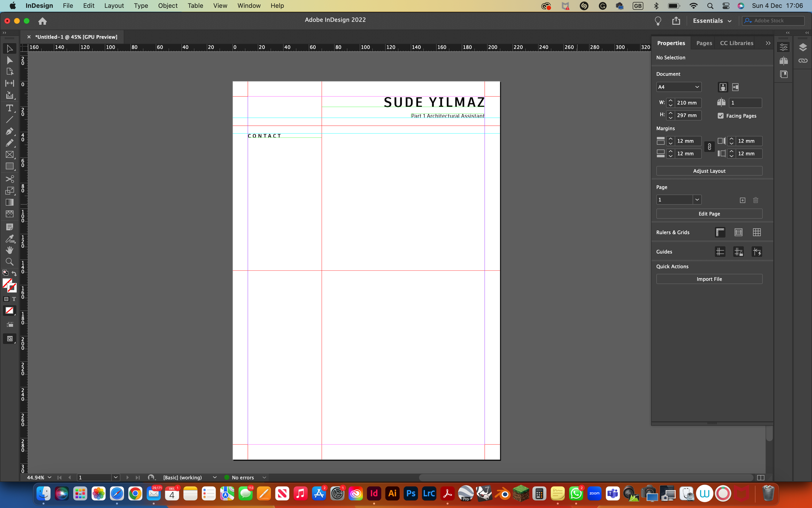Click the Adjust Layout button
Image resolution: width=812 pixels, height=508 pixels.
[709, 171]
